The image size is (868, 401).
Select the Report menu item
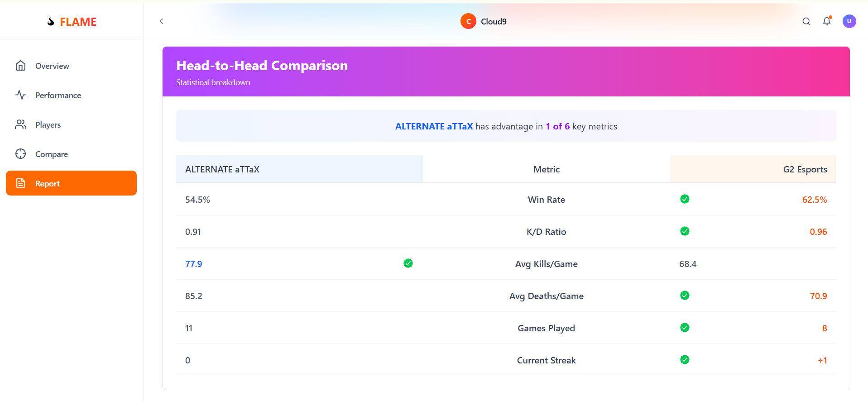pos(71,183)
